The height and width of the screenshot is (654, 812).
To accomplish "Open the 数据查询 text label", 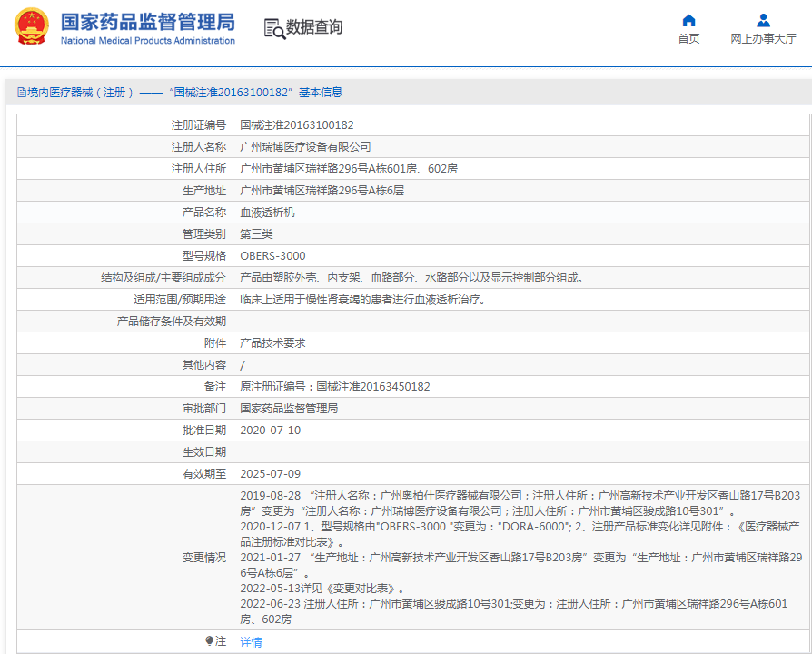I will [x=314, y=28].
